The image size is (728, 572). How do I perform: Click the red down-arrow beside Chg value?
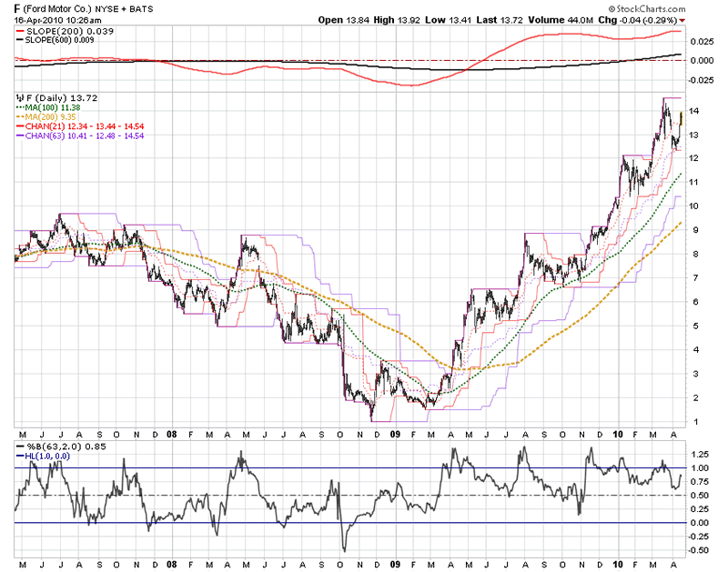click(708, 19)
